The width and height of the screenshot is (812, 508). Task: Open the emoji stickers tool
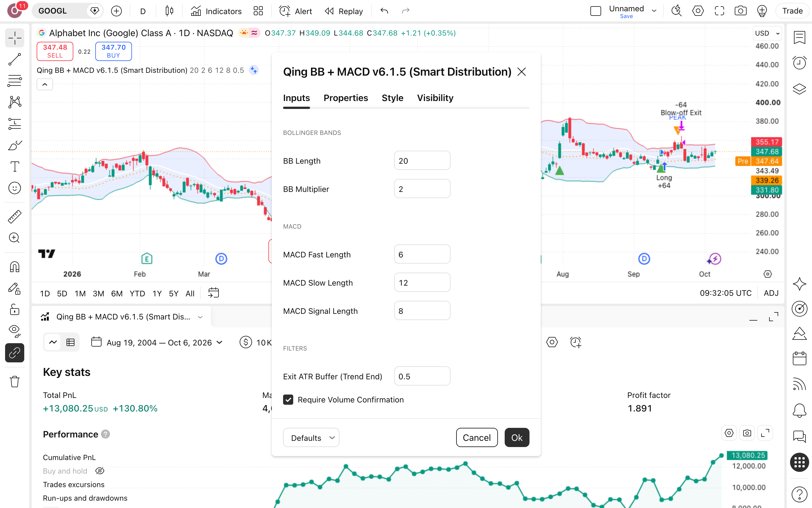14,188
